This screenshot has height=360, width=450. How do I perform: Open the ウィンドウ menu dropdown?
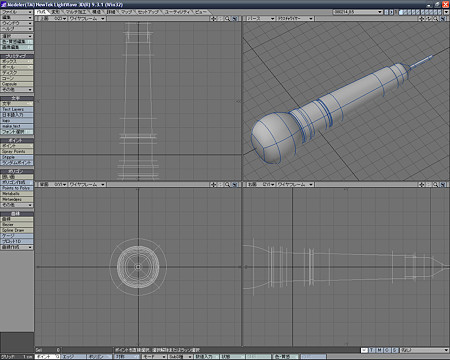[x=17, y=23]
